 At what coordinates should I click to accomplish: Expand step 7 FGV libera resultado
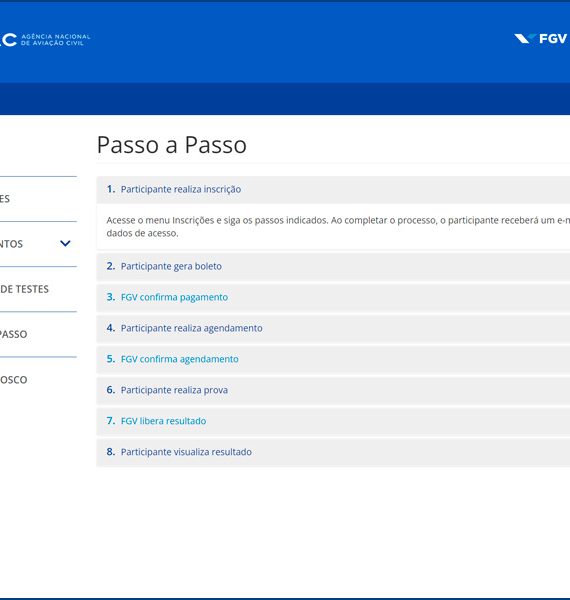click(333, 421)
